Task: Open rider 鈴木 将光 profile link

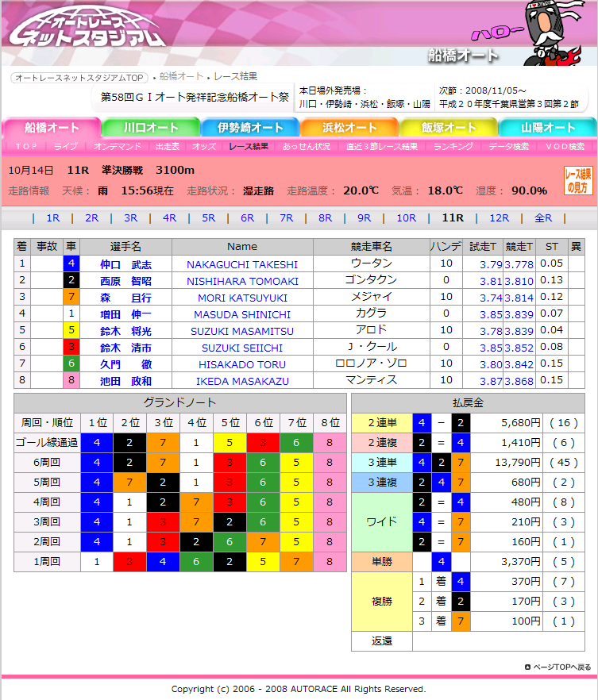Action: click(x=125, y=331)
